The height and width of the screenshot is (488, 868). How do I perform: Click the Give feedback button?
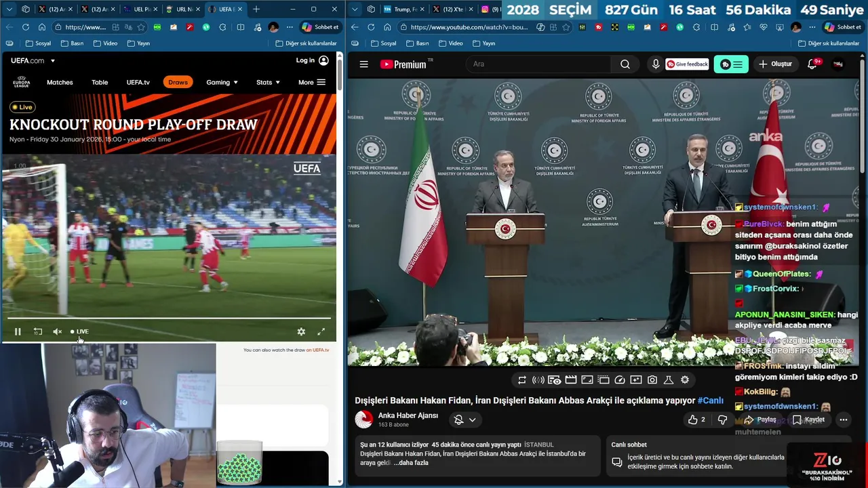point(687,64)
